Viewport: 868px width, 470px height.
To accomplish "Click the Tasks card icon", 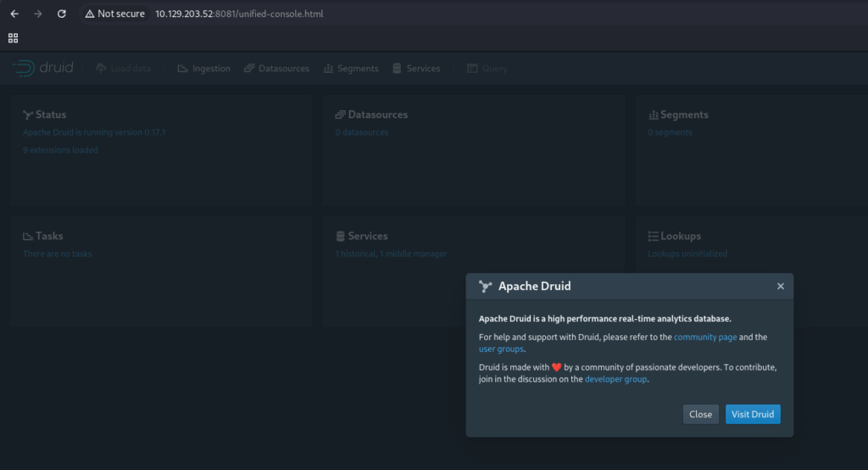I will tap(28, 236).
